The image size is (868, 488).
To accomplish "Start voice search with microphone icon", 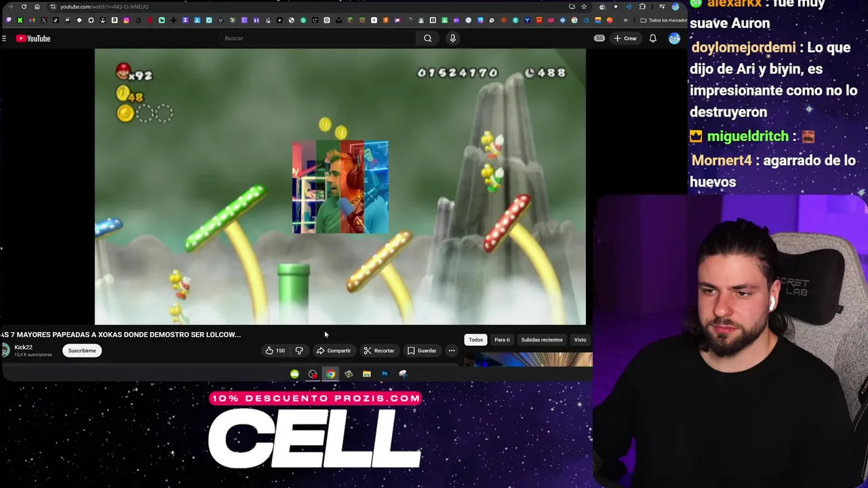I will coord(452,39).
